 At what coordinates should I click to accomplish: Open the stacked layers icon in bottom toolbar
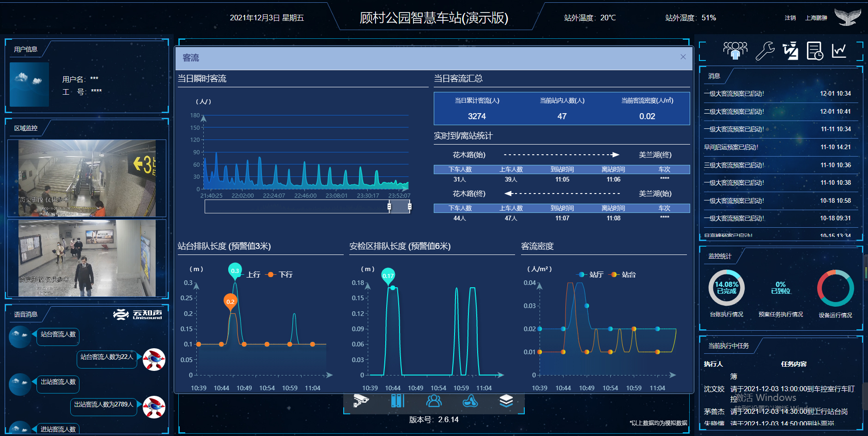click(x=506, y=400)
